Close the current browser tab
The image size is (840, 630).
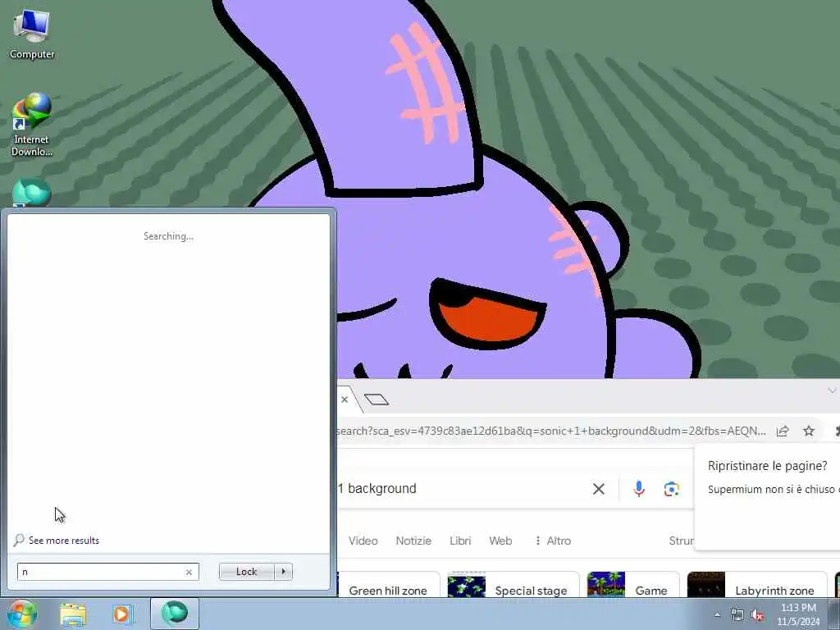click(345, 399)
